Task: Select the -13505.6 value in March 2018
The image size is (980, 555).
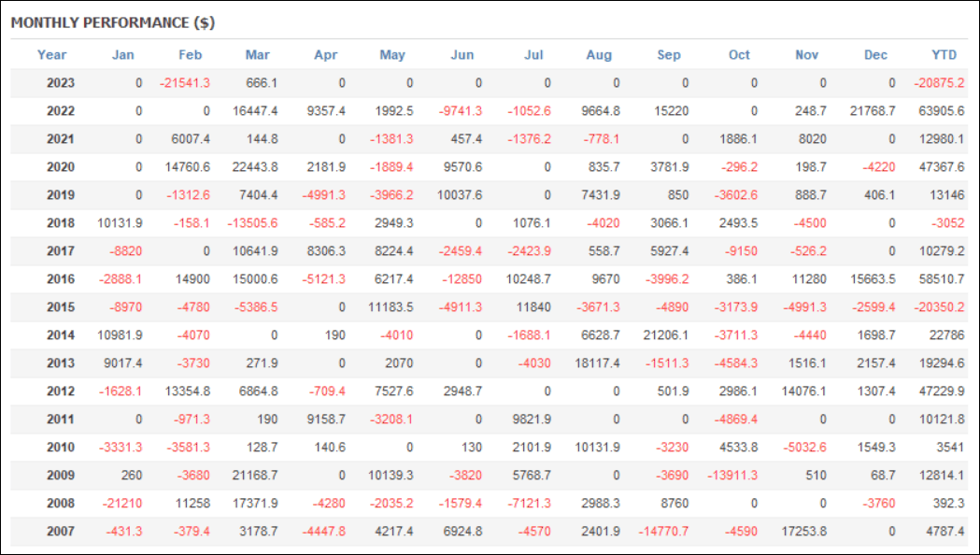Action: pos(250,223)
